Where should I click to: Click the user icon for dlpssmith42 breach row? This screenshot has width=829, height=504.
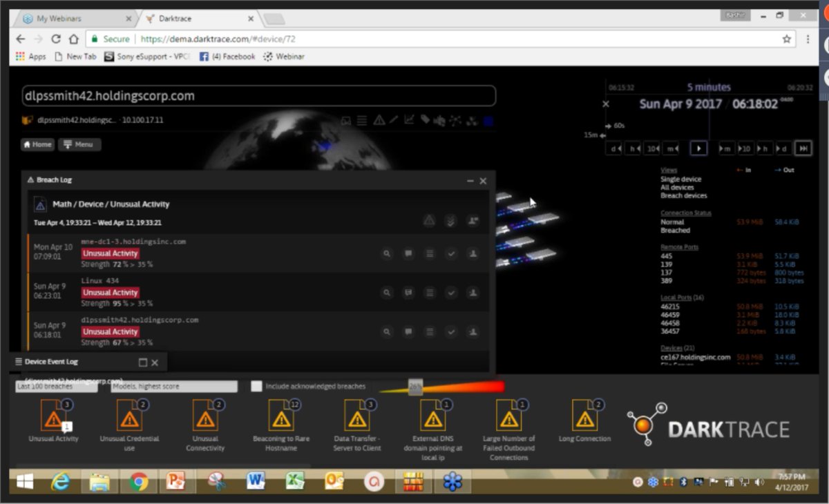(473, 332)
